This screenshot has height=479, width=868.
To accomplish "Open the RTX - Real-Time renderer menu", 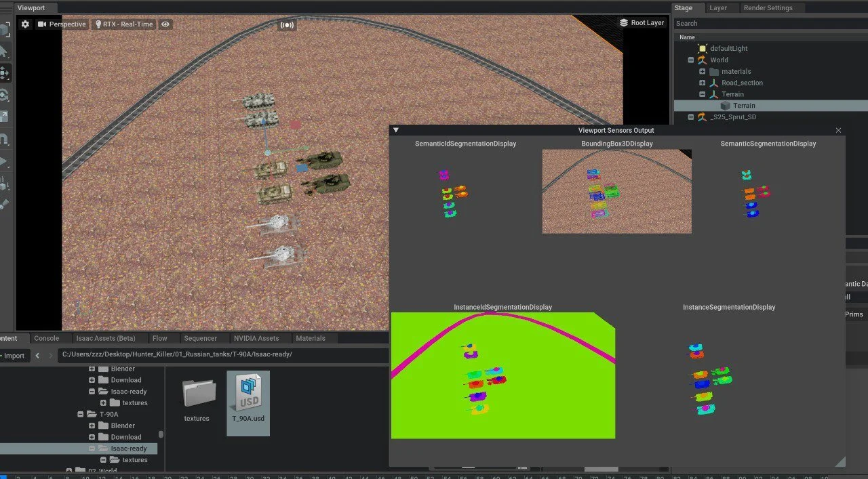I will coord(123,24).
